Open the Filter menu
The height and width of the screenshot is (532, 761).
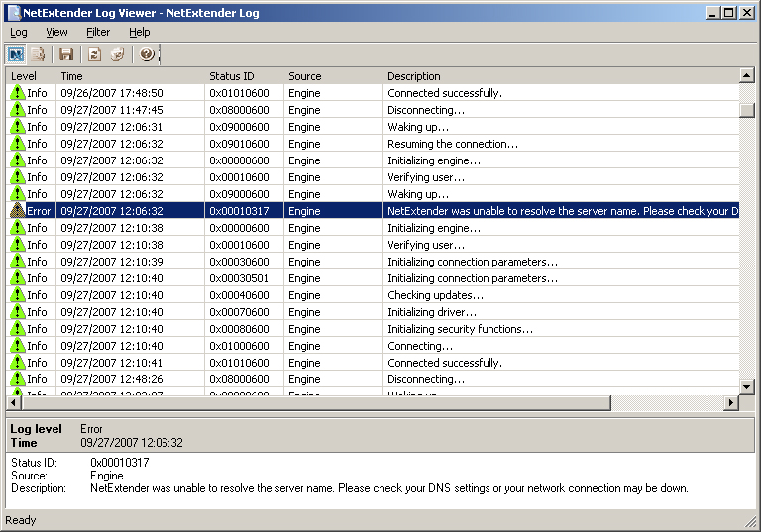(x=98, y=32)
